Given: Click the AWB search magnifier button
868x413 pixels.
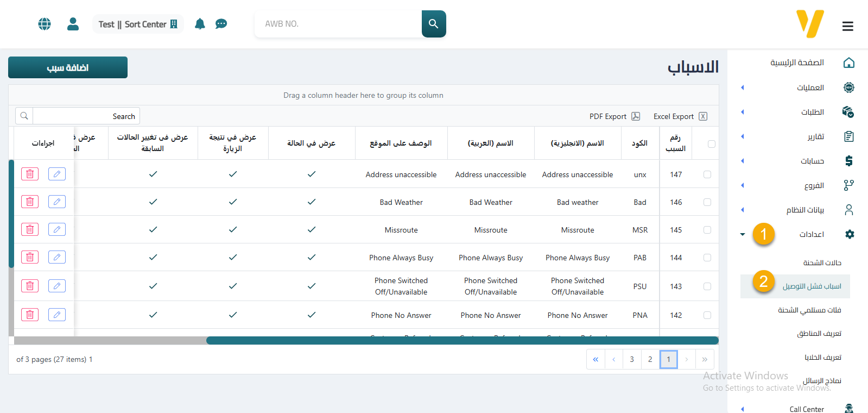Looking at the screenshot, I should pyautogui.click(x=433, y=24).
